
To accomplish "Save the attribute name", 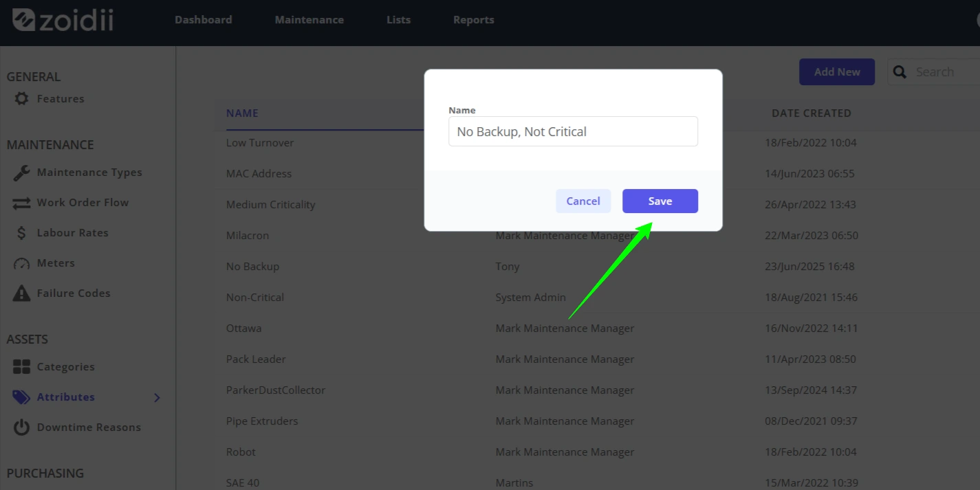I will tap(660, 201).
